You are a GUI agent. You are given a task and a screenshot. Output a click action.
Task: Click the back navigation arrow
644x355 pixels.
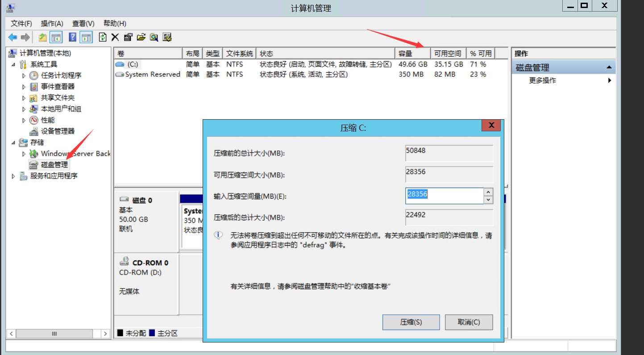(x=12, y=37)
